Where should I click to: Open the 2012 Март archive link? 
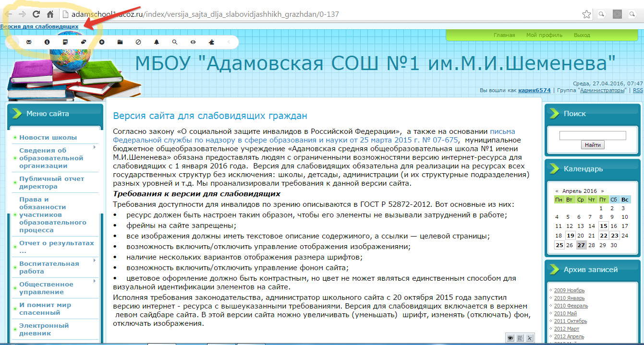click(x=567, y=329)
